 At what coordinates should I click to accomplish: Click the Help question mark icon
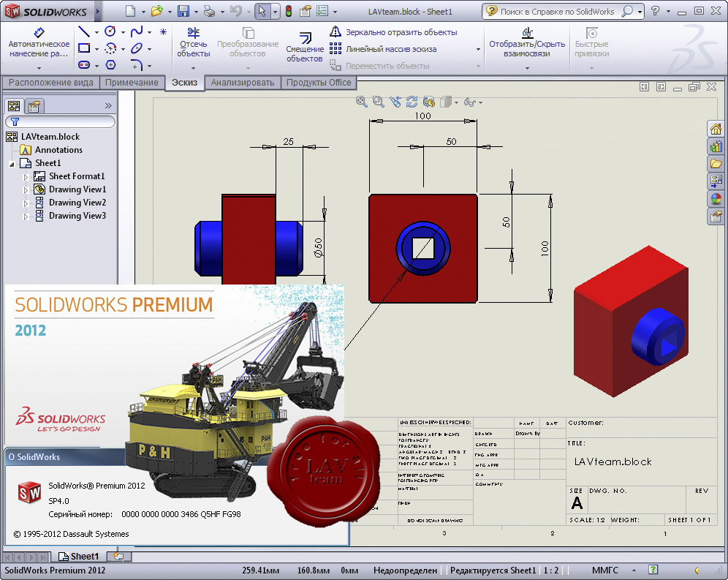pos(655,11)
